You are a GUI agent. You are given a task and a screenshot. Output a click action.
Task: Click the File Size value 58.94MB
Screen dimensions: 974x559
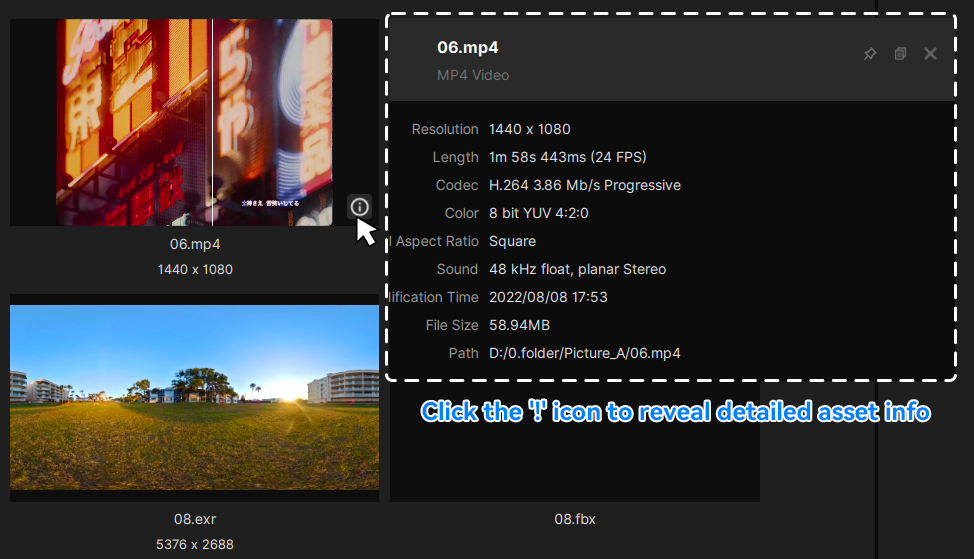click(519, 325)
